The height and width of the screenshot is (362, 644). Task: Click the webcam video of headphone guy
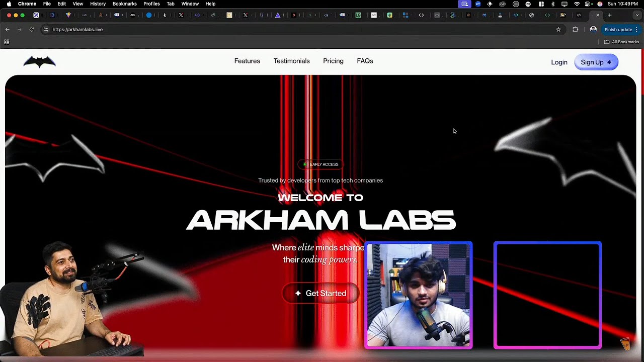pyautogui.click(x=418, y=295)
